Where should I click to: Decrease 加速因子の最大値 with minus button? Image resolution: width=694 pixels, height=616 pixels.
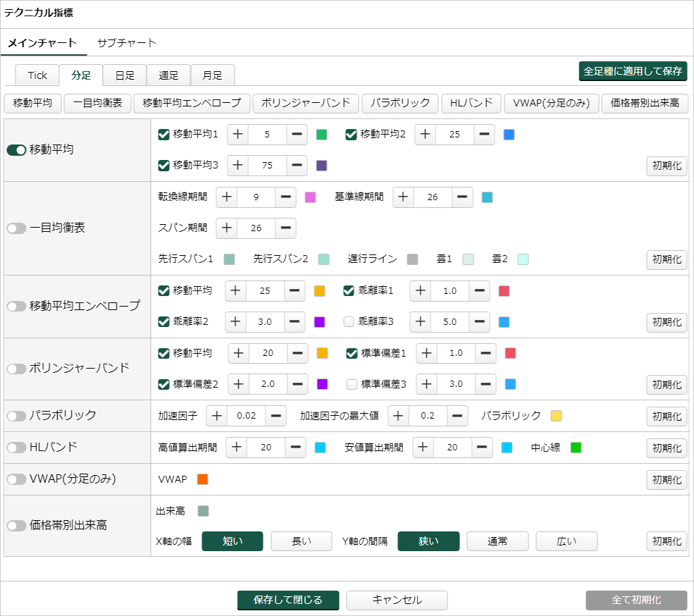(457, 416)
